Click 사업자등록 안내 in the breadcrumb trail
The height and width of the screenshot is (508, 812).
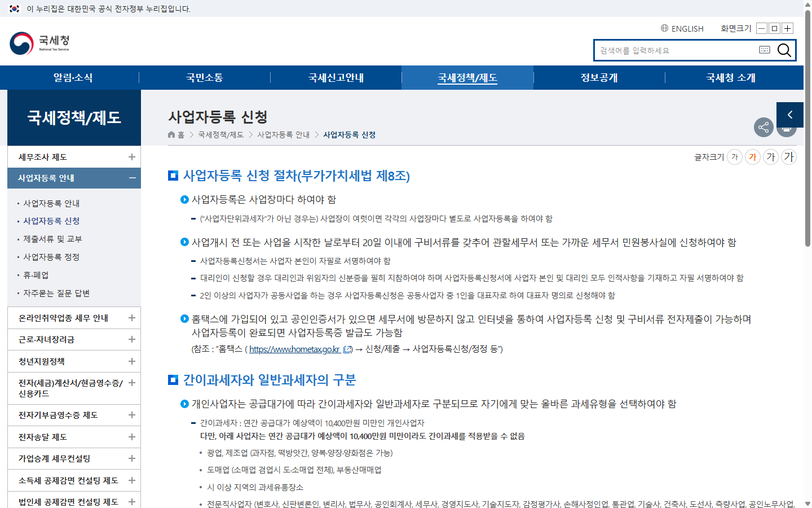pos(283,135)
